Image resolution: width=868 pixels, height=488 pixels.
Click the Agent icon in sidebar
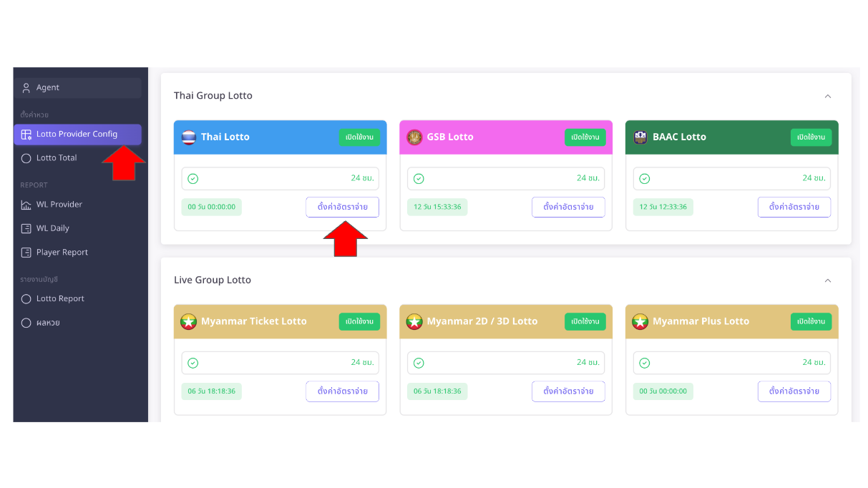[x=27, y=87]
